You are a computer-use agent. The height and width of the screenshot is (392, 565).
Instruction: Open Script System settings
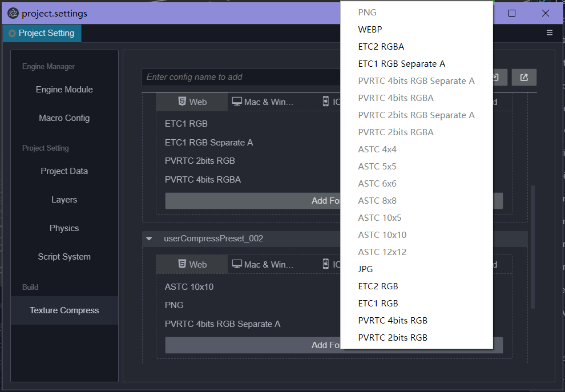[x=64, y=257]
